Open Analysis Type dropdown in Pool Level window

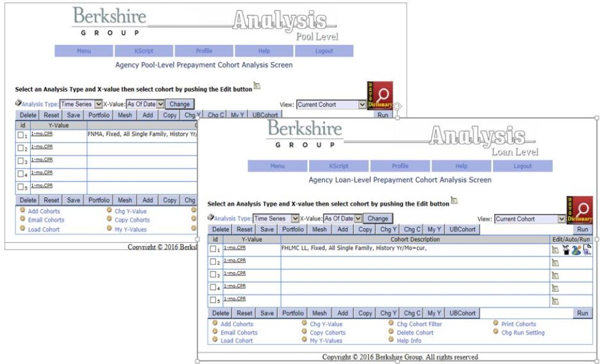(81, 104)
